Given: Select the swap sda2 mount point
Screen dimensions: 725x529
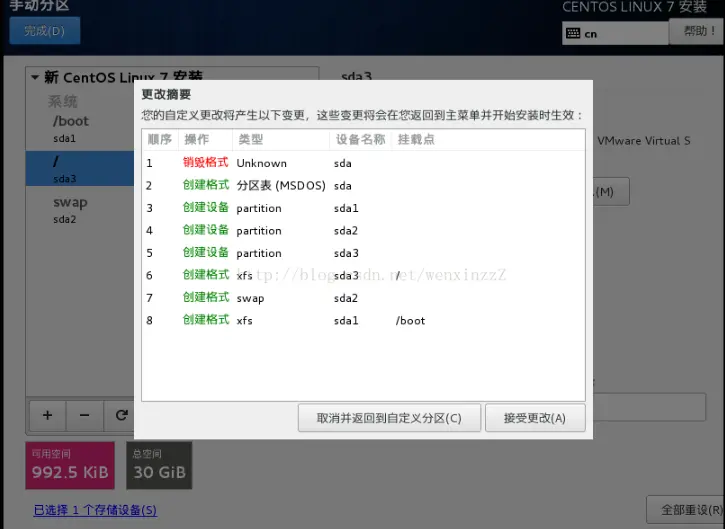Looking at the screenshot, I should (x=80, y=209).
